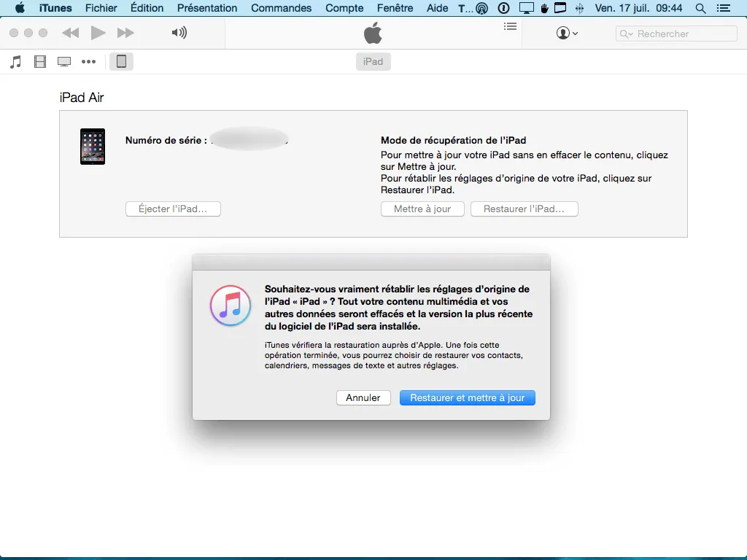Click the date and time Ven. 17 juil.
747x560 pixels.
pos(638,8)
